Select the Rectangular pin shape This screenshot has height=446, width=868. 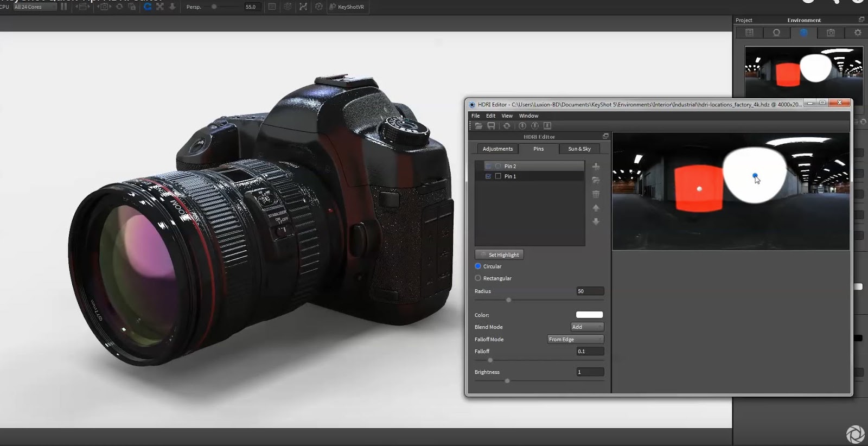pyautogui.click(x=478, y=278)
